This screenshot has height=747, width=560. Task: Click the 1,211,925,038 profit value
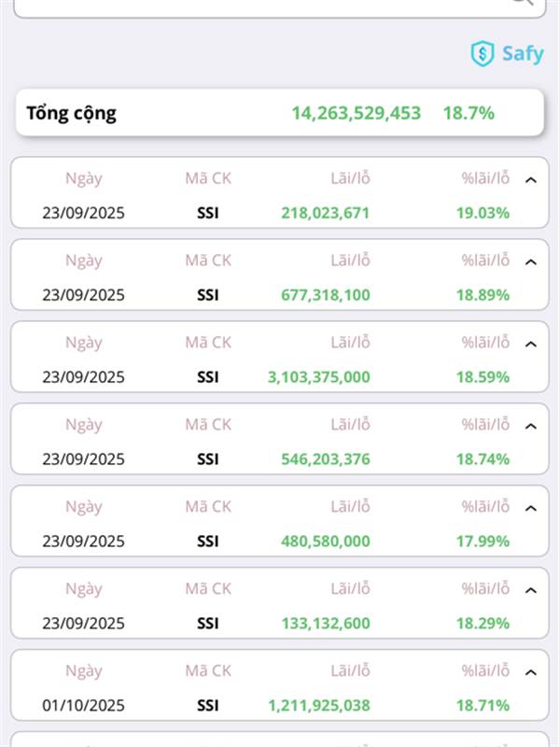click(x=318, y=706)
